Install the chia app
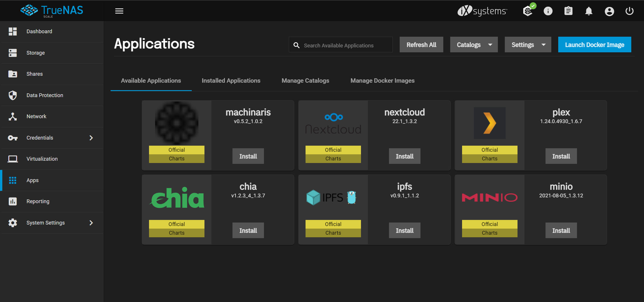644x302 pixels. (x=248, y=230)
